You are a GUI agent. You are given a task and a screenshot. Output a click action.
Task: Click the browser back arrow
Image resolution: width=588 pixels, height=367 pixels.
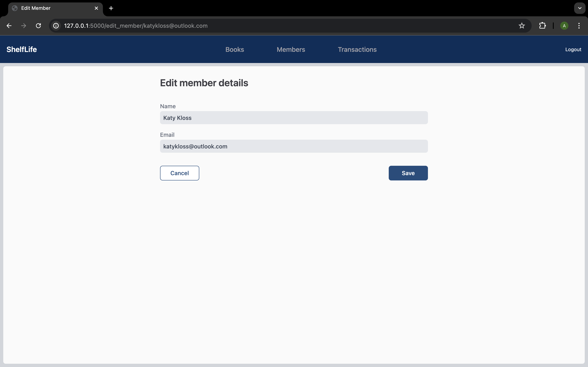[x=9, y=26]
